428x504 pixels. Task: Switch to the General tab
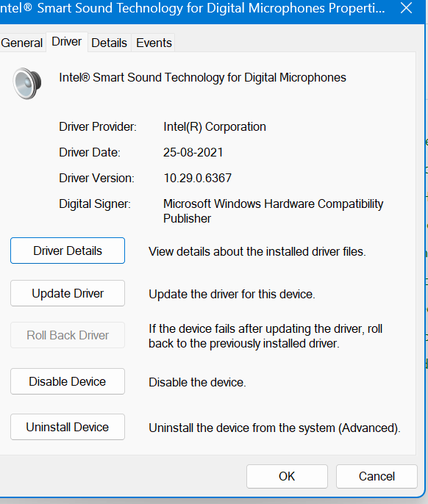(x=21, y=43)
